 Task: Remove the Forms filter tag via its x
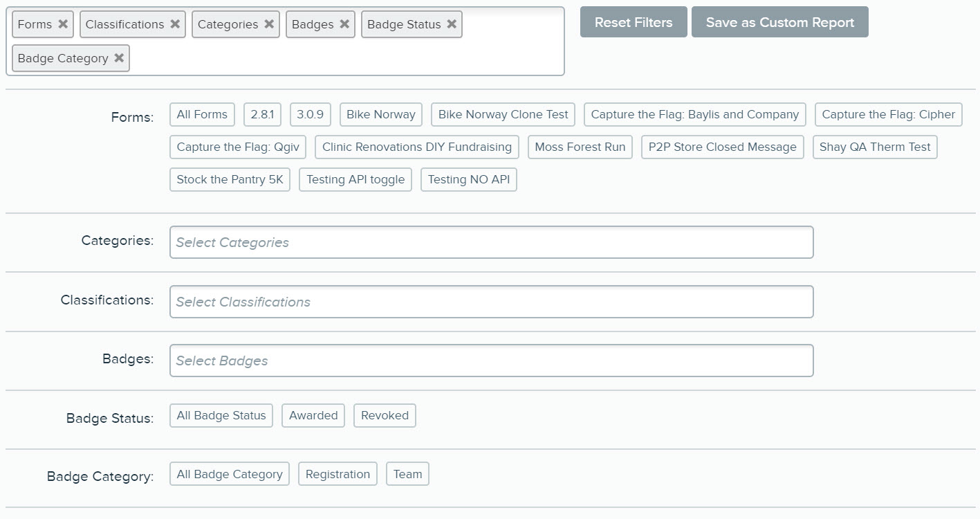[63, 24]
